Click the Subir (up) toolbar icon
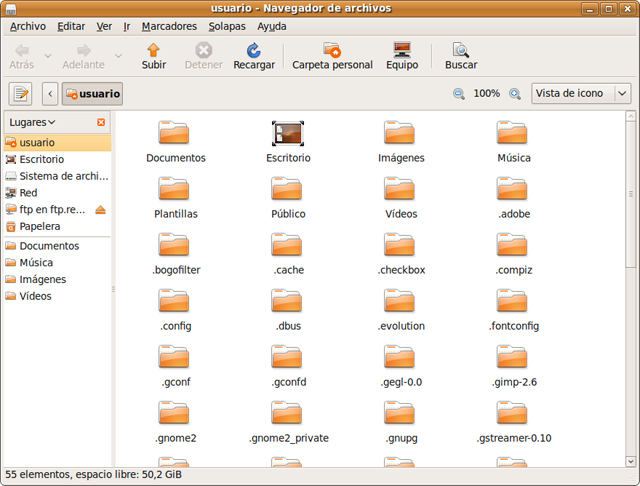The height and width of the screenshot is (486, 640). point(153,50)
